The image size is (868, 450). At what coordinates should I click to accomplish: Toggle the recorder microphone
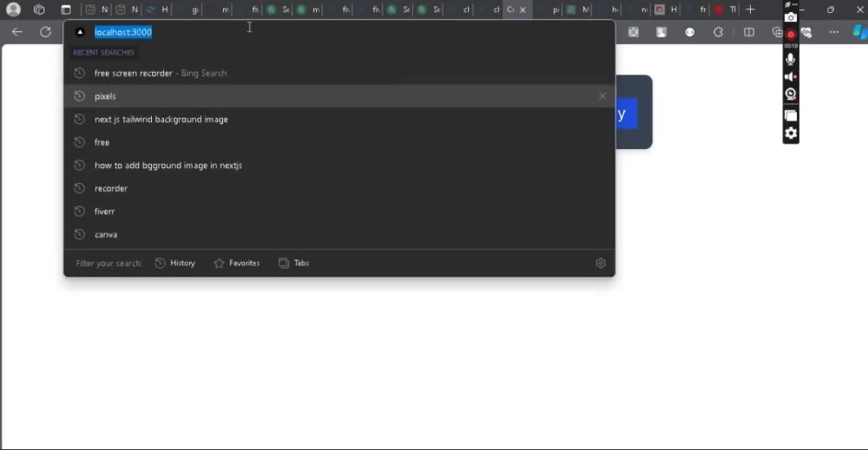(x=791, y=59)
